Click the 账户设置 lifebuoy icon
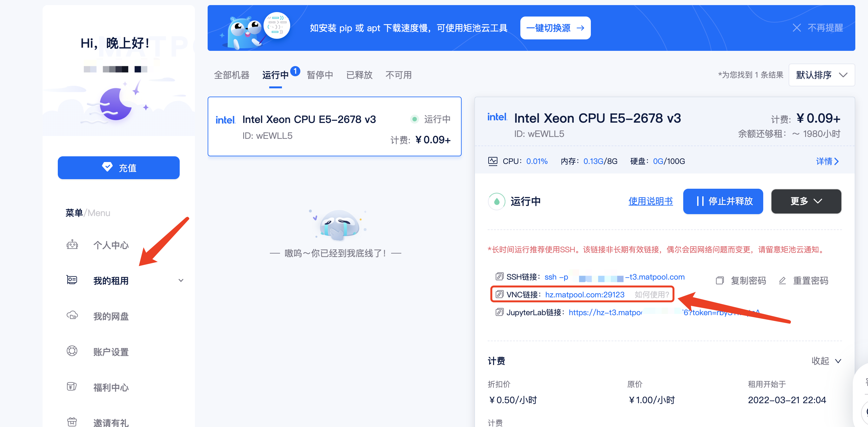Viewport: 868px width, 427px height. click(72, 351)
